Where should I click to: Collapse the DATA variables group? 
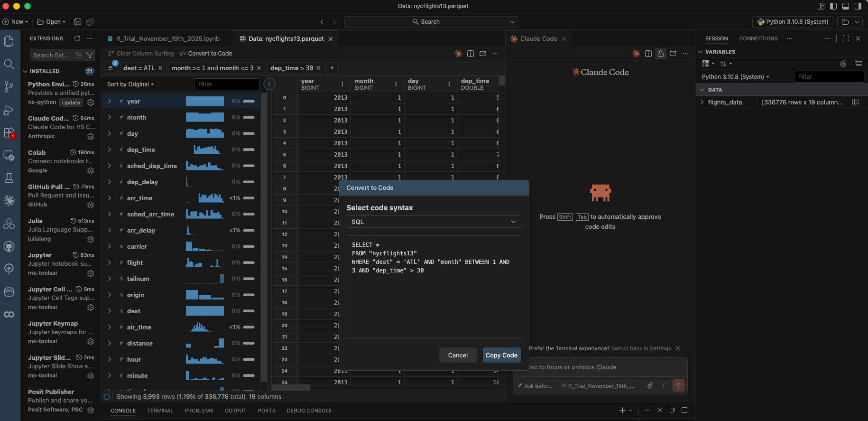702,90
